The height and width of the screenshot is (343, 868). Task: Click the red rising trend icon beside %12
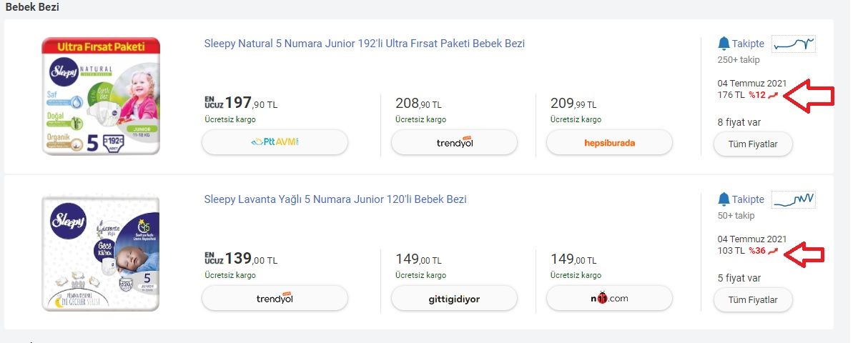tap(772, 95)
